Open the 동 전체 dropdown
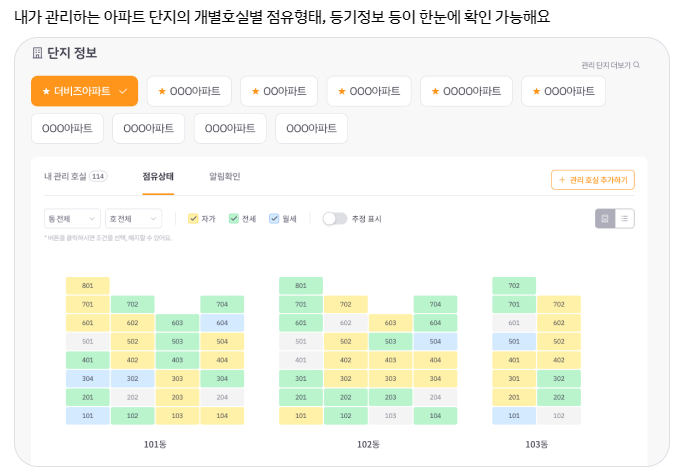 [72, 219]
